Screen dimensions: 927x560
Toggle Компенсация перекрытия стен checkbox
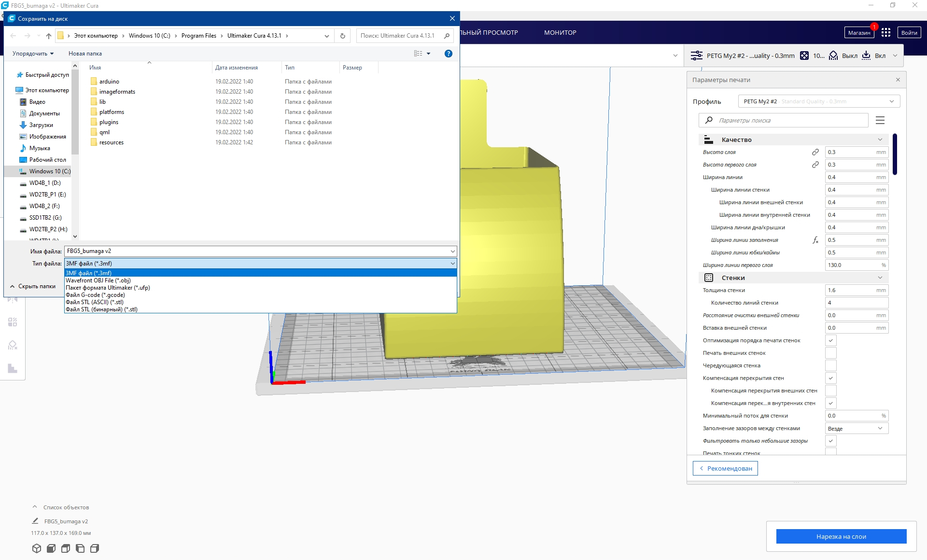point(830,378)
